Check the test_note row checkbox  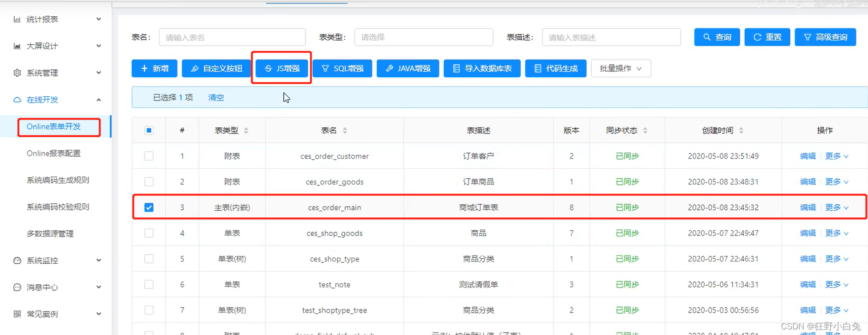[149, 284]
